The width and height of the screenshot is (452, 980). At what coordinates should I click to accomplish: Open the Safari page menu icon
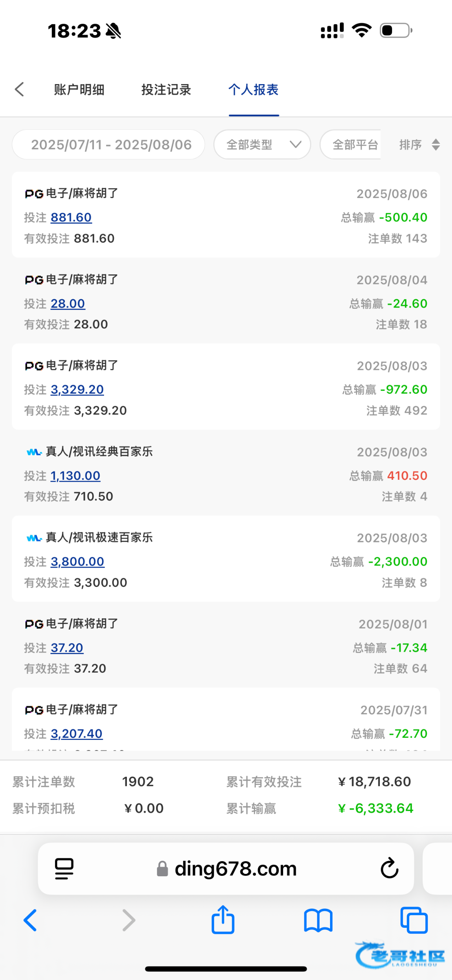pos(64,868)
